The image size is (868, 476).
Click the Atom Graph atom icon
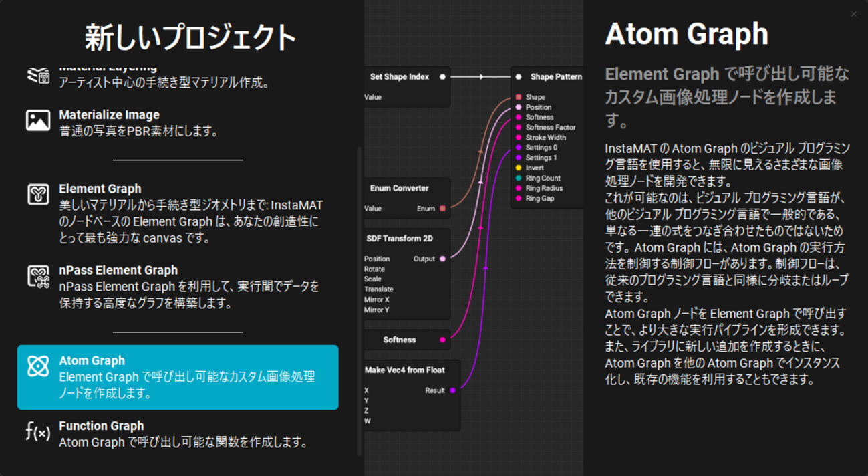coord(38,366)
